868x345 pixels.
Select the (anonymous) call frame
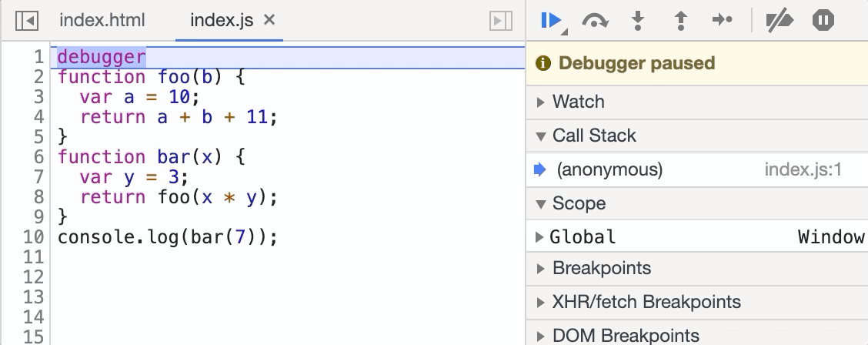point(609,169)
